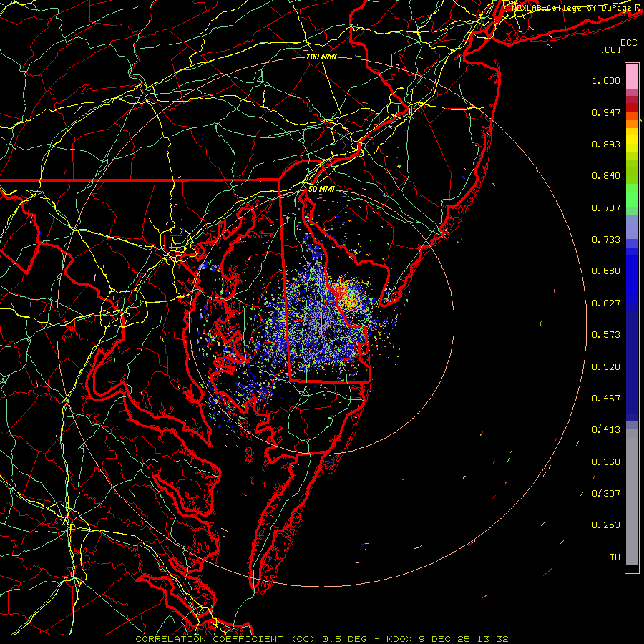This screenshot has width=644, height=644.
Task: Select the 0.627 legend value
Action: point(606,303)
